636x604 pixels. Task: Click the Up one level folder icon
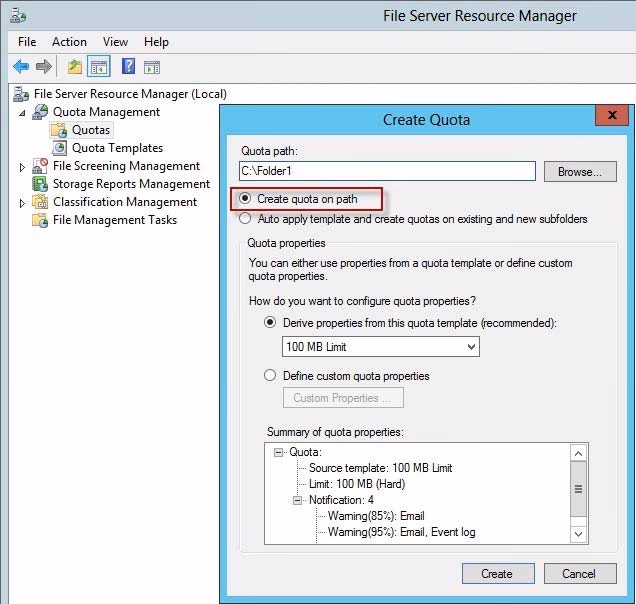pos(75,66)
